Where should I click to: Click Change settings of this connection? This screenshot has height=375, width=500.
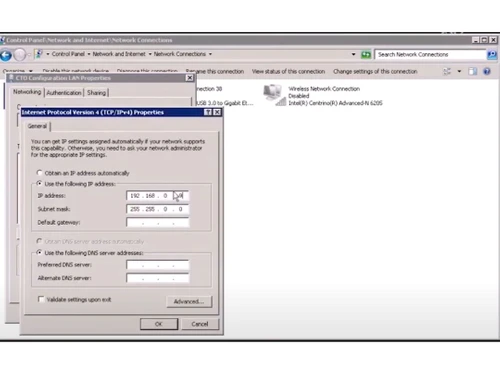pos(375,71)
